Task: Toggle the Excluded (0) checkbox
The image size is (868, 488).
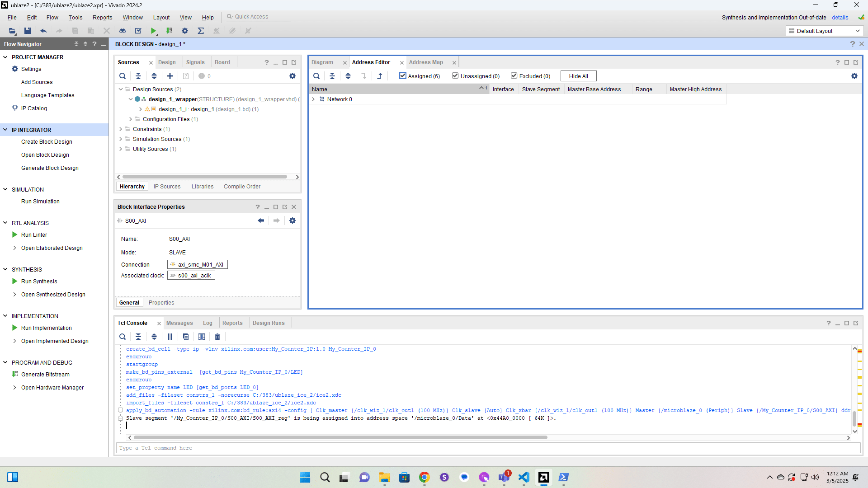Action: (x=514, y=76)
